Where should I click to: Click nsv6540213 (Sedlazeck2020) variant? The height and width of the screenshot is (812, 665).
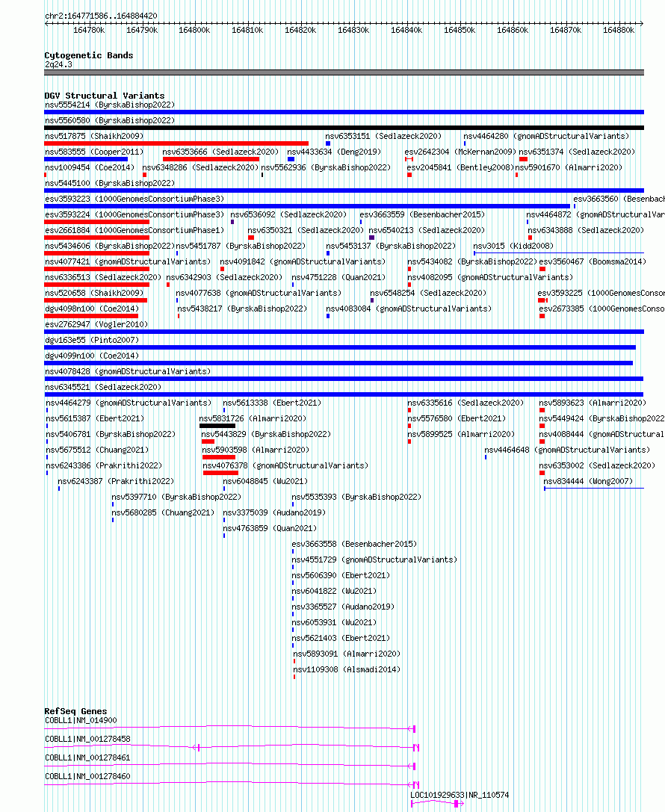(x=427, y=230)
